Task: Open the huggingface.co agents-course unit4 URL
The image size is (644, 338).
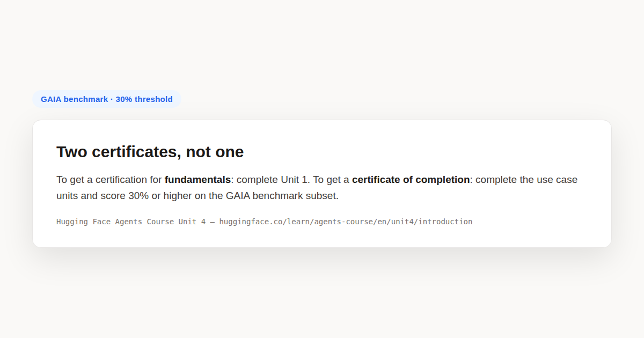Action: (x=346, y=222)
